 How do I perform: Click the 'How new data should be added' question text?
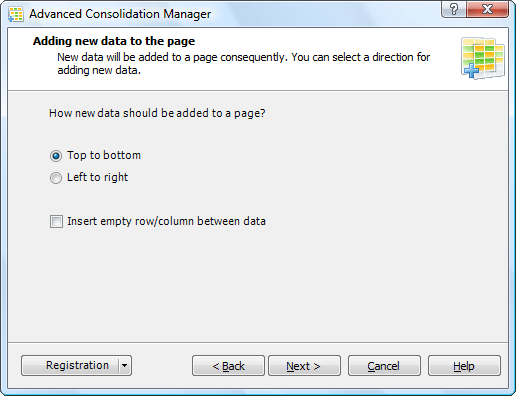pyautogui.click(x=157, y=113)
